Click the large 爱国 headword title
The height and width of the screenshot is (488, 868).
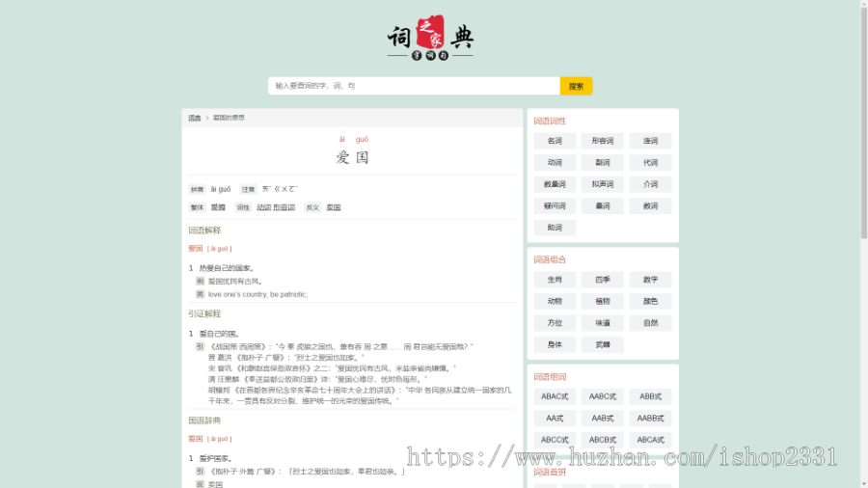coord(352,158)
